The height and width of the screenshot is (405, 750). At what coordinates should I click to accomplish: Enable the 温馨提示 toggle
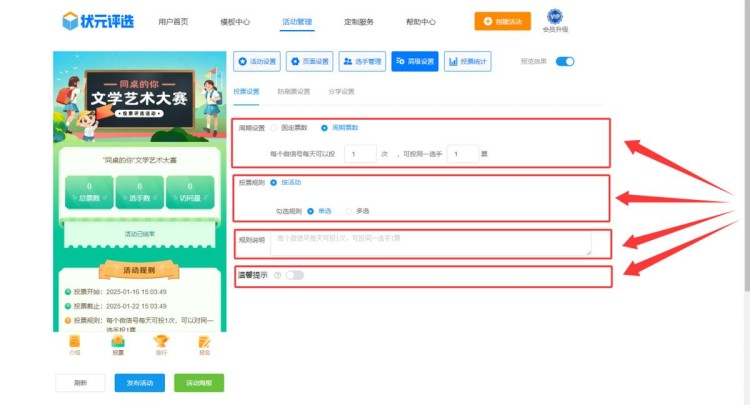point(294,275)
